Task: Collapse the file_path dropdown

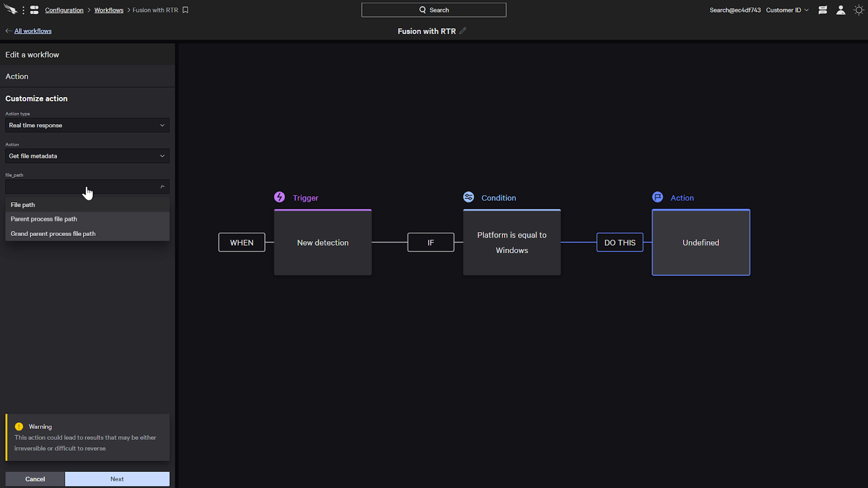Action: (x=87, y=187)
